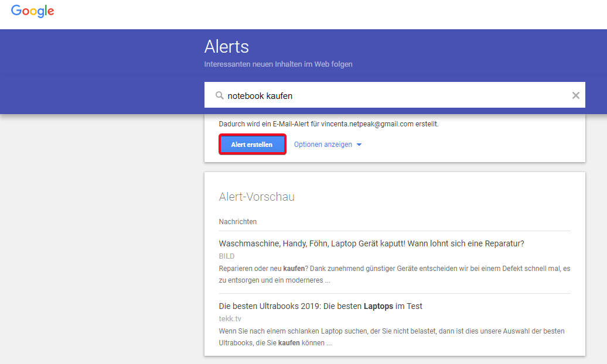Click 'Interessanten neuen Inhalten im Web folgen' subtitle
This screenshot has width=607, height=364.
[x=278, y=64]
